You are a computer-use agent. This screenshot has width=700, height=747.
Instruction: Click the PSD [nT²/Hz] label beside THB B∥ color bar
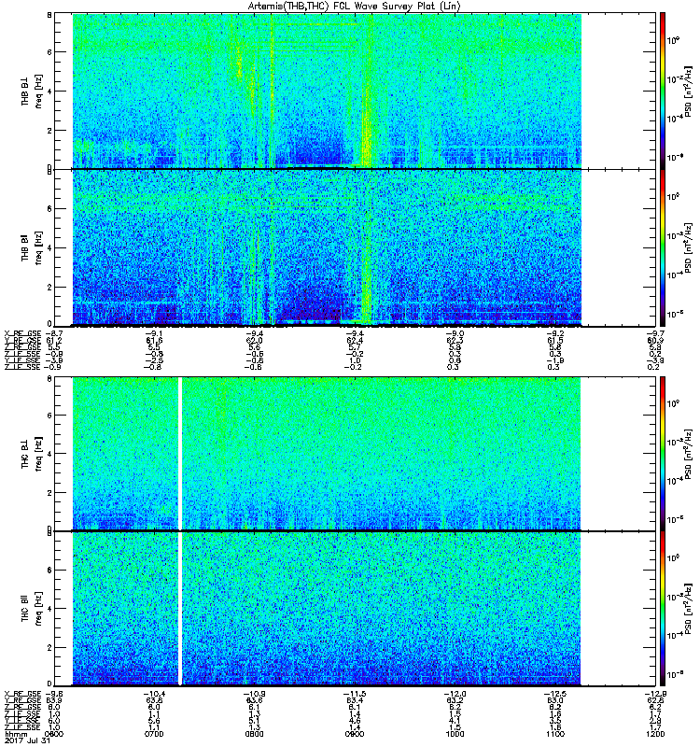[x=689, y=247]
